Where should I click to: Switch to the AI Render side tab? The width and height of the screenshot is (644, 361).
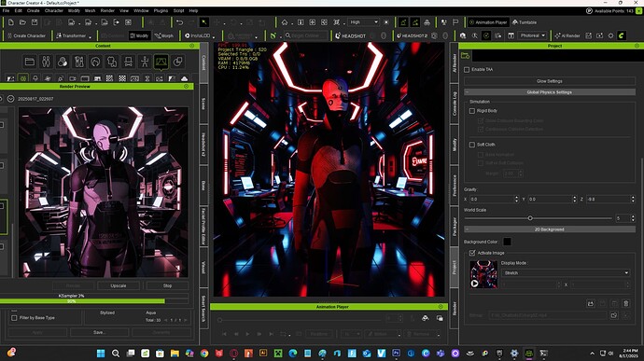(x=455, y=62)
